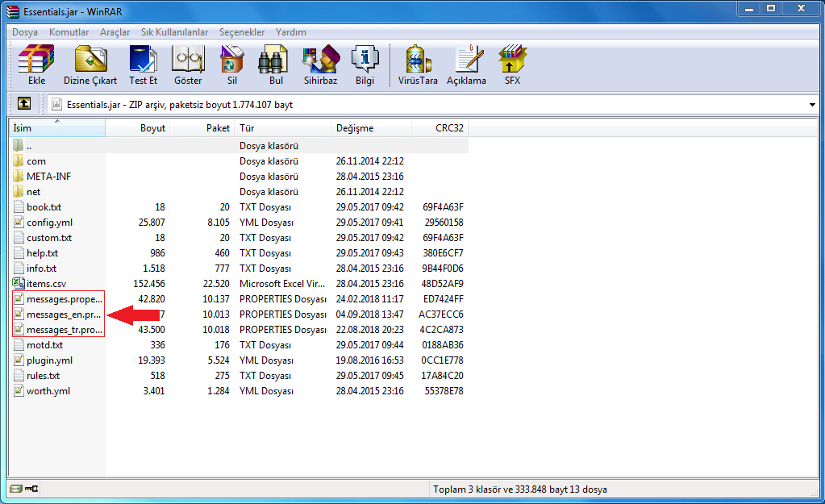Open the Seçenekler menu

(x=242, y=32)
